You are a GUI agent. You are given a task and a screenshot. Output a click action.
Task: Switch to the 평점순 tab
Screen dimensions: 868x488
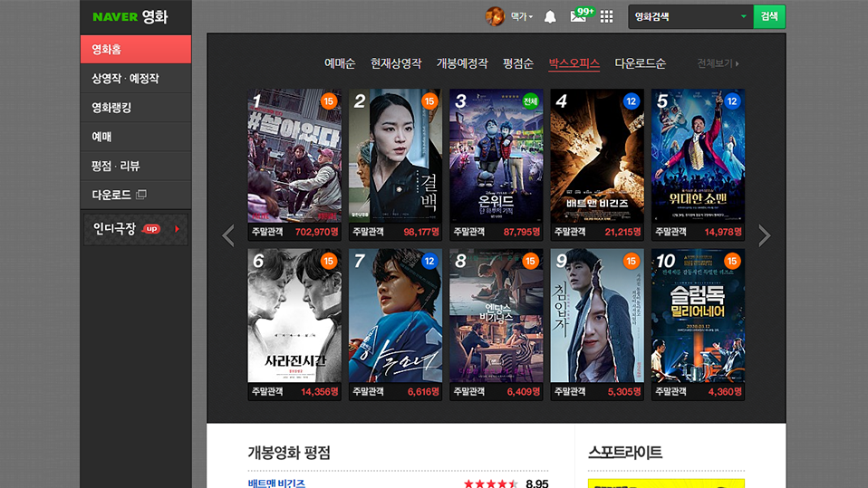[517, 63]
